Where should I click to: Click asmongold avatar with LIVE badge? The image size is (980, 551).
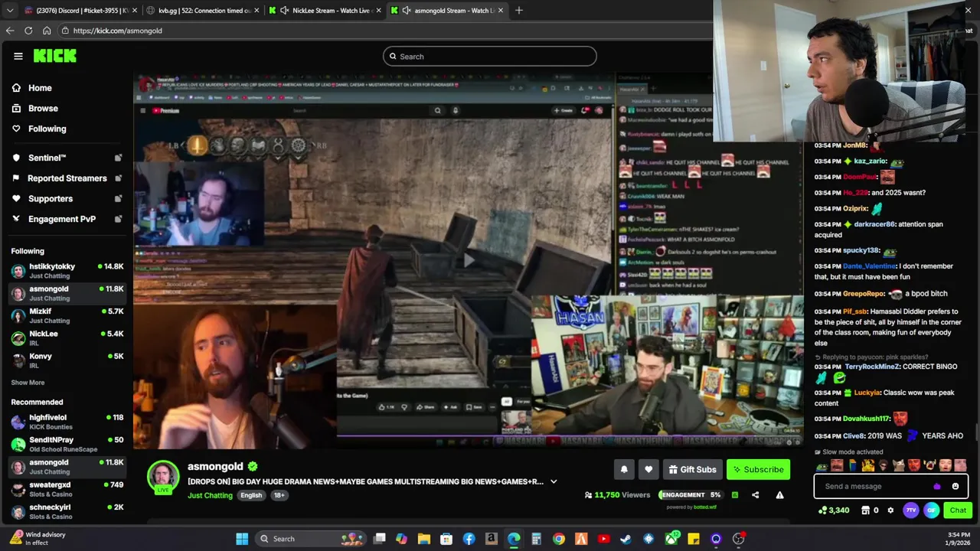tap(163, 478)
